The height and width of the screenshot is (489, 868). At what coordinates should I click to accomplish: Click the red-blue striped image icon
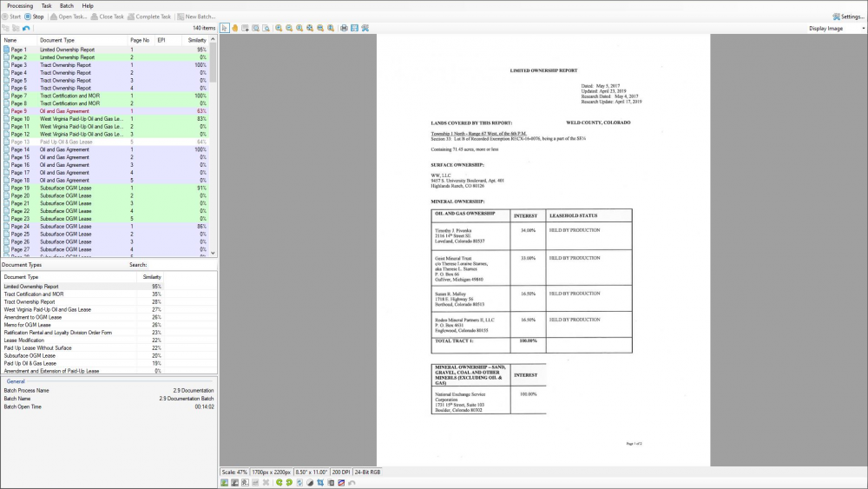coord(341,482)
